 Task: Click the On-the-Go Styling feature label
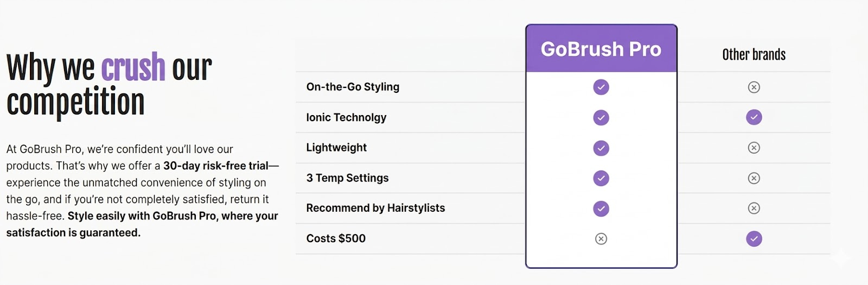[x=353, y=87]
